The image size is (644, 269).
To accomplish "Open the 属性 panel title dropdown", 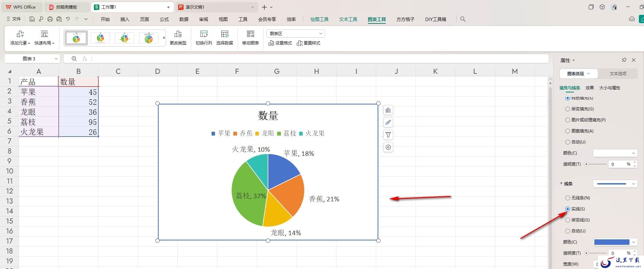I will [x=568, y=60].
